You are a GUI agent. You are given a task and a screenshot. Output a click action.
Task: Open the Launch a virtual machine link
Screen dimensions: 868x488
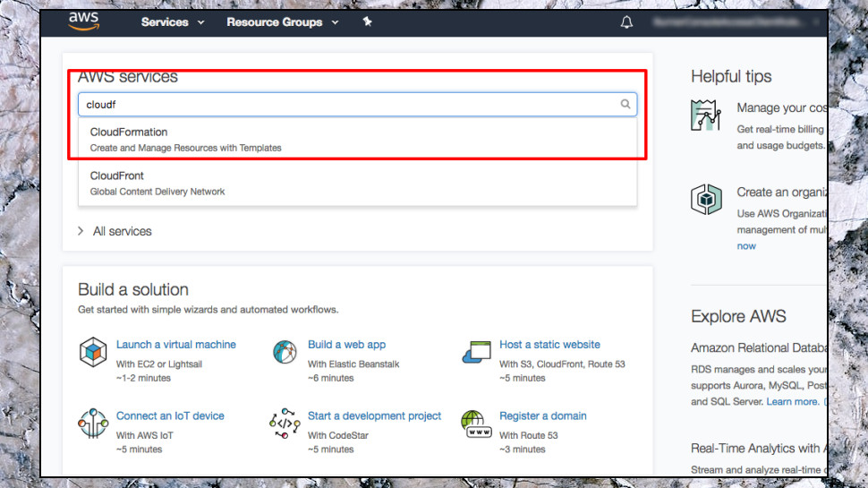coord(176,345)
